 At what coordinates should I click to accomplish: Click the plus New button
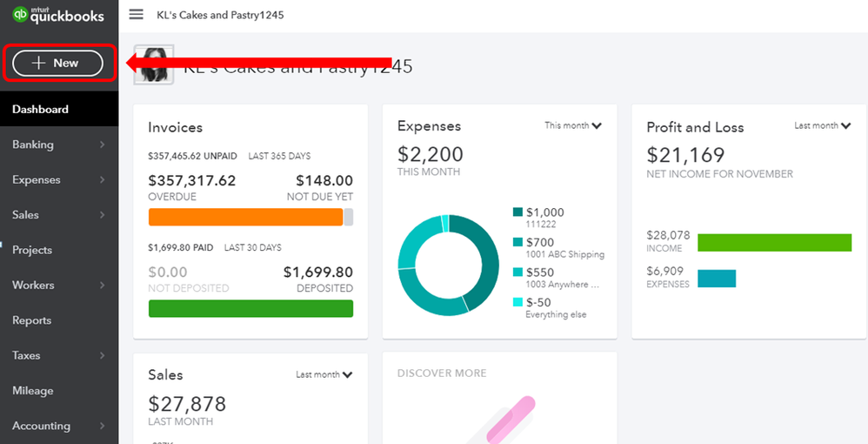coord(57,64)
